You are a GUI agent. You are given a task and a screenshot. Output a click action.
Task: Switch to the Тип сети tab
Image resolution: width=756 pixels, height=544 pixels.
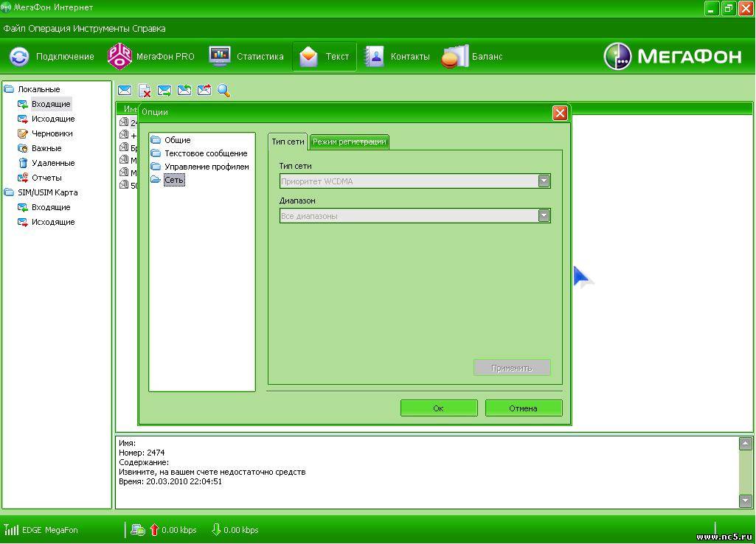pos(288,142)
